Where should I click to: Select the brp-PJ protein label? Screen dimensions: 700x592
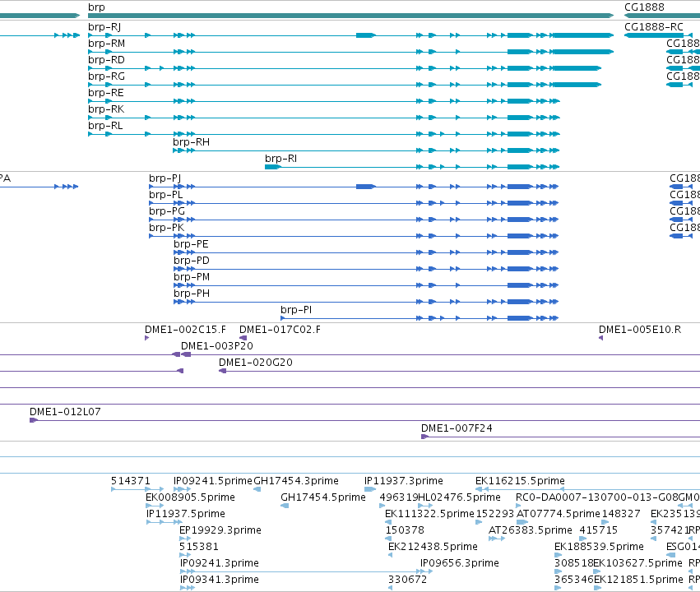[165, 178]
